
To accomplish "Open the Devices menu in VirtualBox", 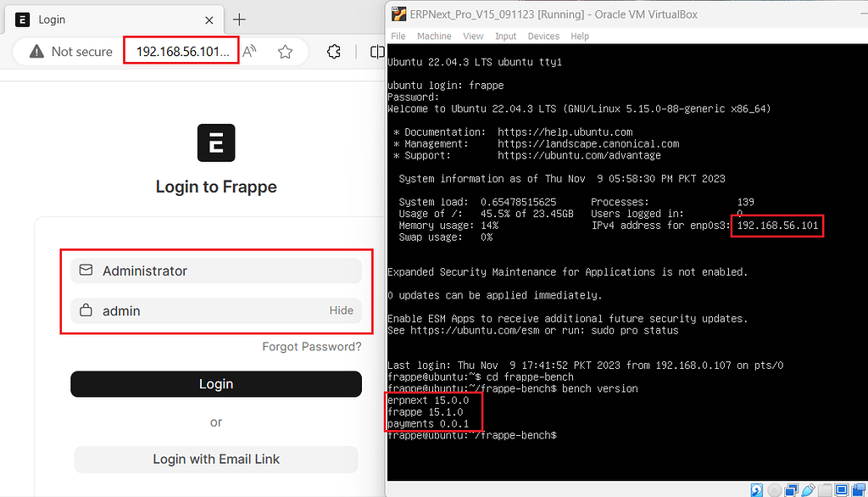I will tap(543, 36).
